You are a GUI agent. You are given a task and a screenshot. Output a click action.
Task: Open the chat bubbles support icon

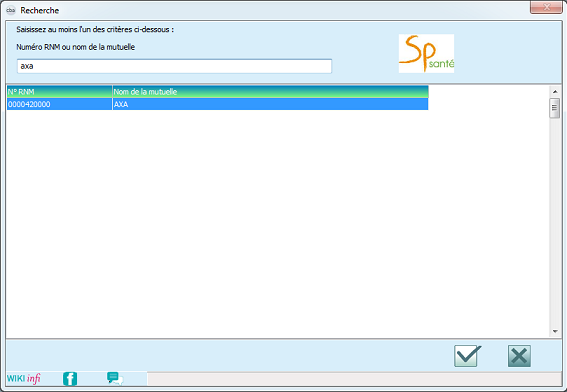[x=115, y=379]
